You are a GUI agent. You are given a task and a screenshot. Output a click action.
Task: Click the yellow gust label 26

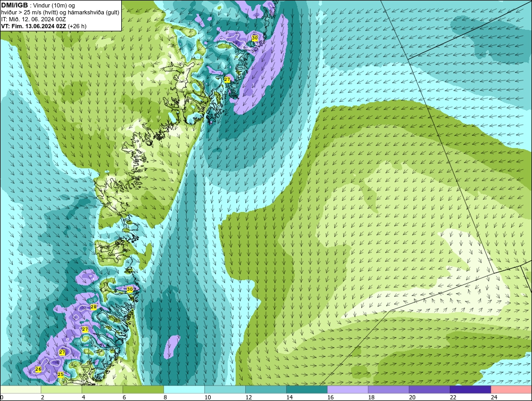click(x=38, y=369)
